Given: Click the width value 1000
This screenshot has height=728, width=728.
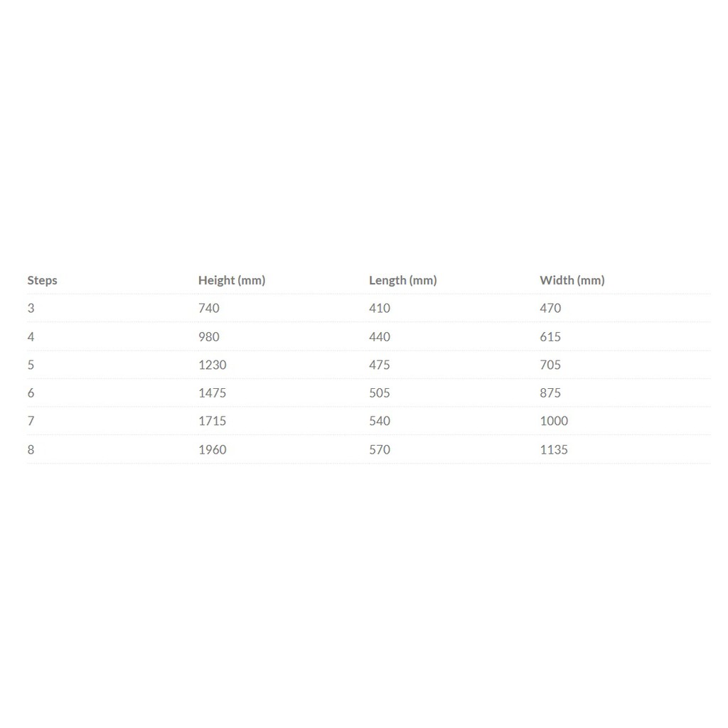Looking at the screenshot, I should tap(554, 421).
